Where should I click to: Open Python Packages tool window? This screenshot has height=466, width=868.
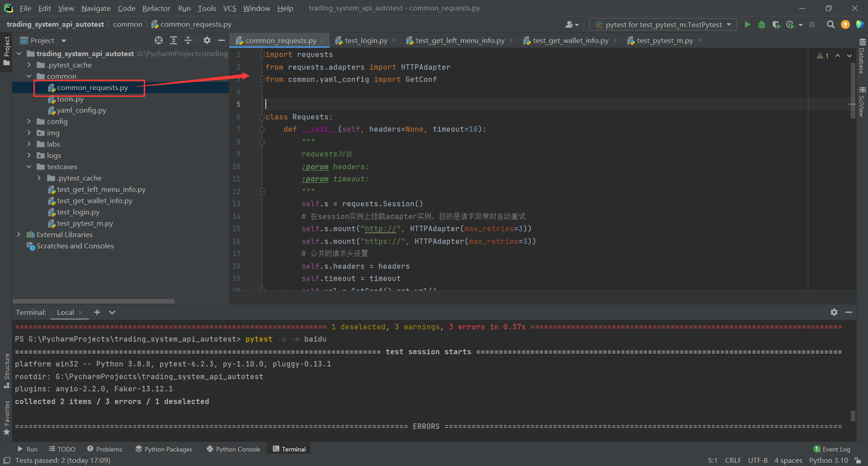click(164, 449)
